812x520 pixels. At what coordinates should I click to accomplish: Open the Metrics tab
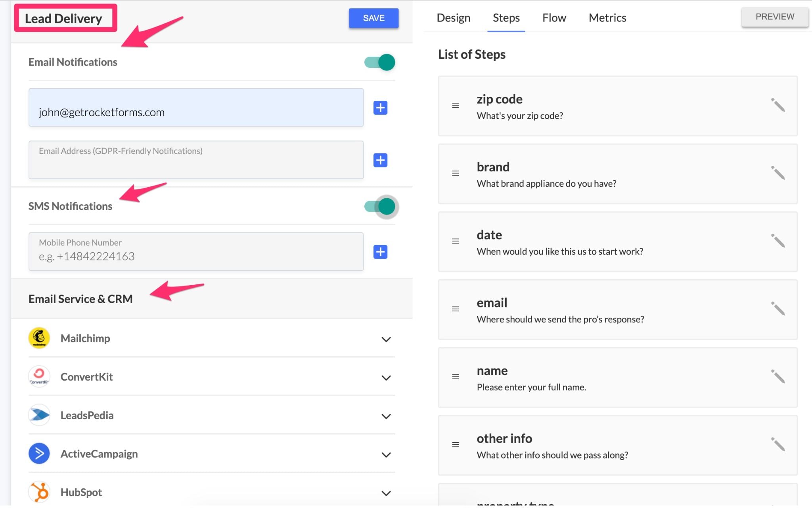607,18
